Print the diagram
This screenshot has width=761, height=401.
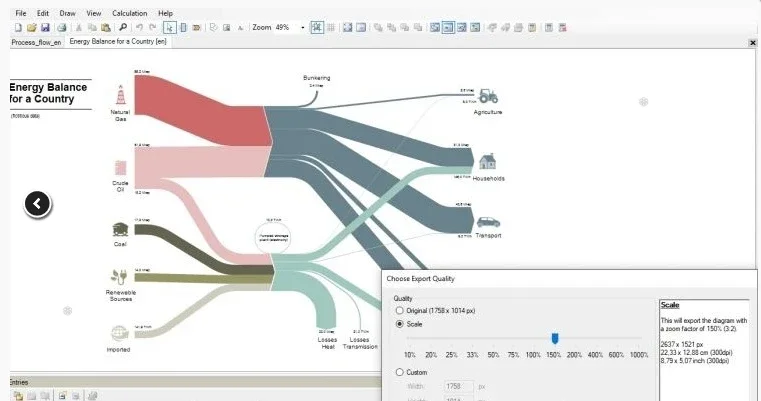click(62, 28)
